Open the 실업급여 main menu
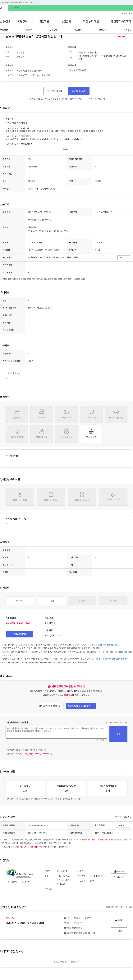 coord(66,21)
